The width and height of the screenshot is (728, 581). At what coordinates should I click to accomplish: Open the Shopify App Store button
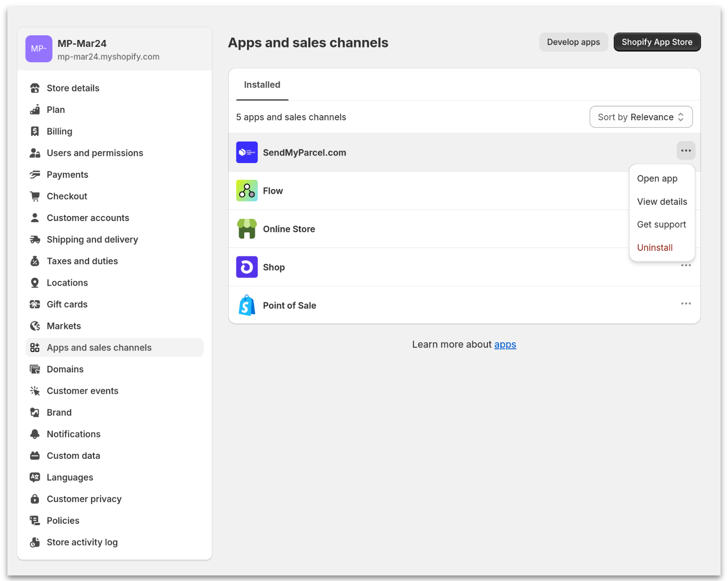point(656,42)
